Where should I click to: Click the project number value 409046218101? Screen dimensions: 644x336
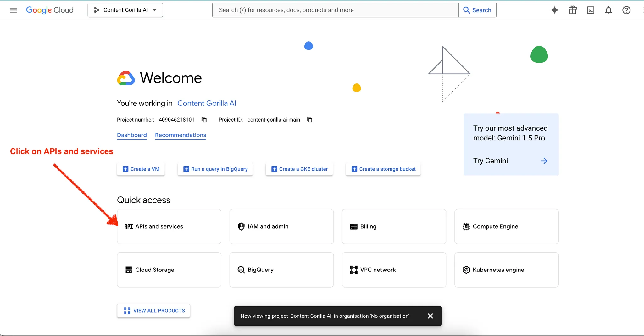pos(176,120)
